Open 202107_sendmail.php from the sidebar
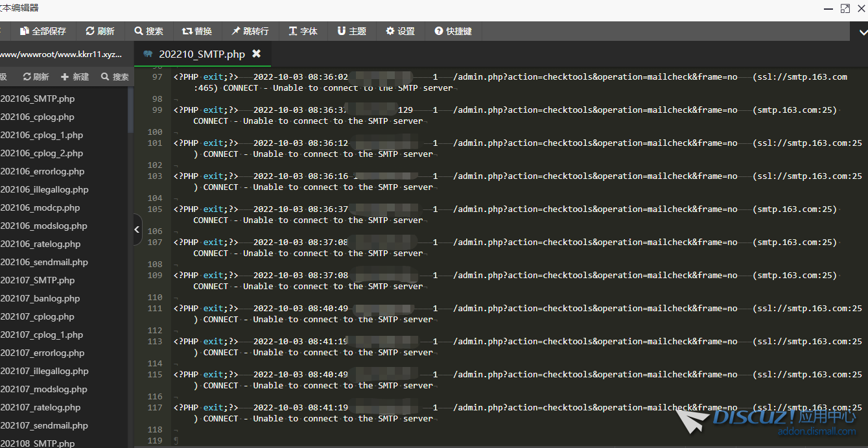Viewport: 868px width, 448px height. (44, 426)
